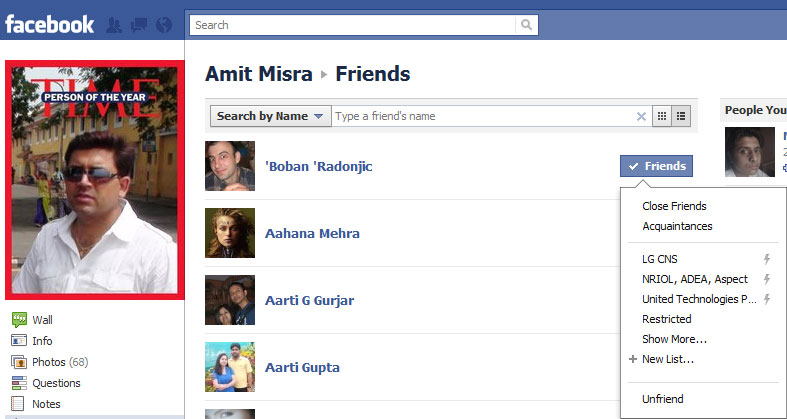Expand Show More lists
Viewport: 787px width, 419px height.
674,339
